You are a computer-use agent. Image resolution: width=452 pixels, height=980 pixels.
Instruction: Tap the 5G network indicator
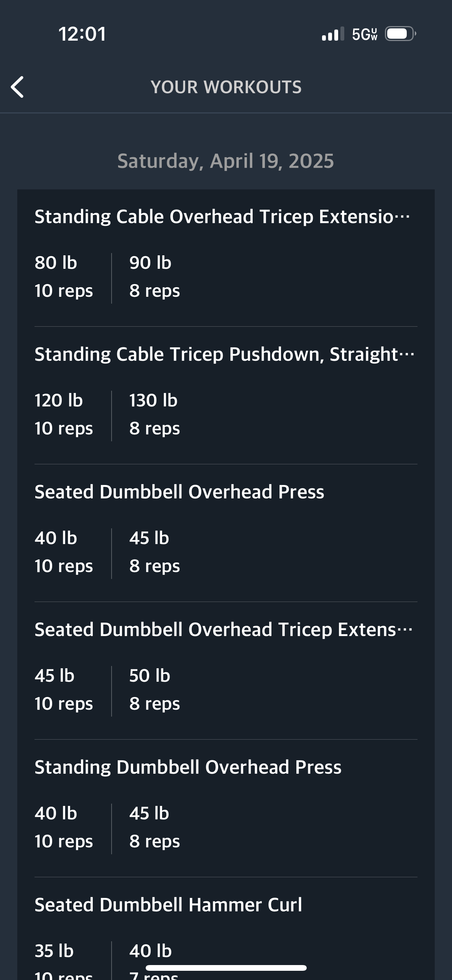(365, 34)
